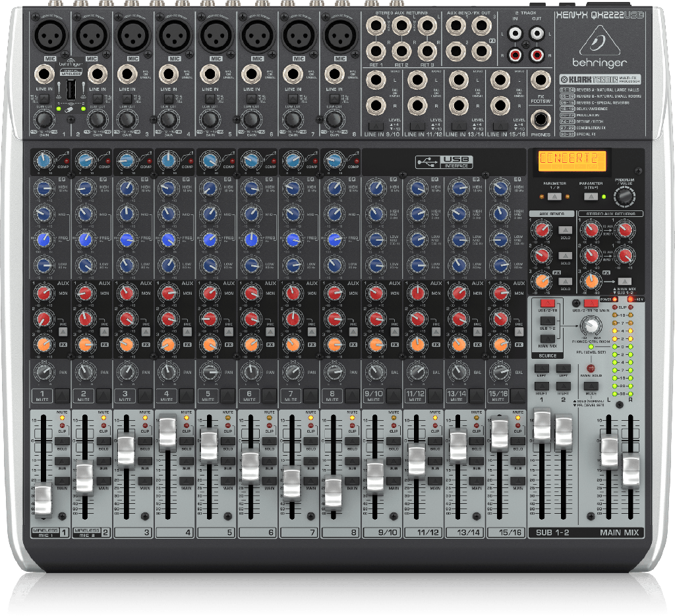Solo Aux Send 1
Viewport: 675px width, 616px height.
coord(566,230)
